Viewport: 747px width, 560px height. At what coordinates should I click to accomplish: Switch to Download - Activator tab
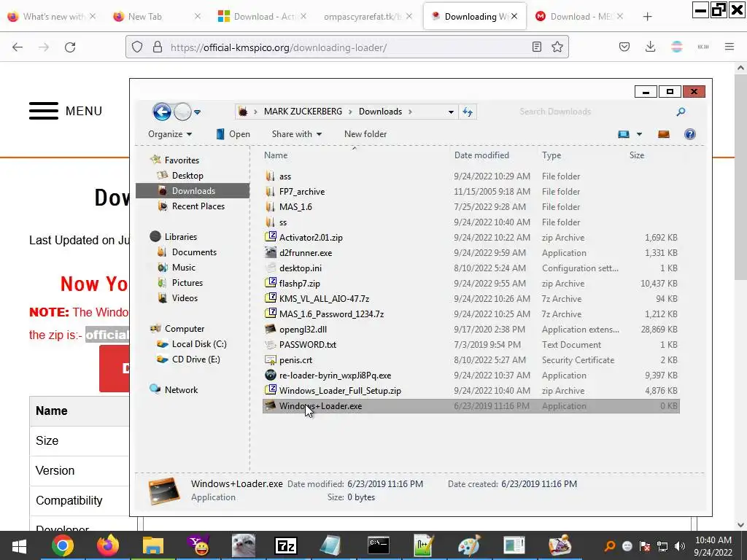[x=262, y=17]
